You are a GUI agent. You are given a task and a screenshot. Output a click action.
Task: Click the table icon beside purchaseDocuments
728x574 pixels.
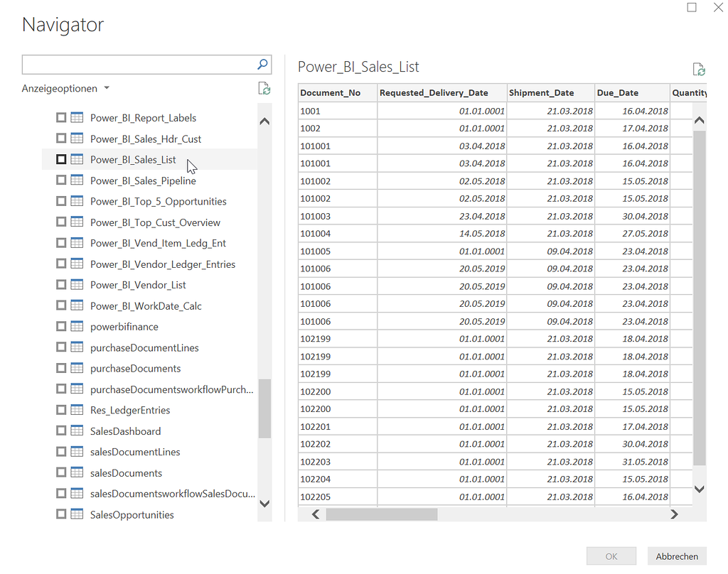click(76, 368)
